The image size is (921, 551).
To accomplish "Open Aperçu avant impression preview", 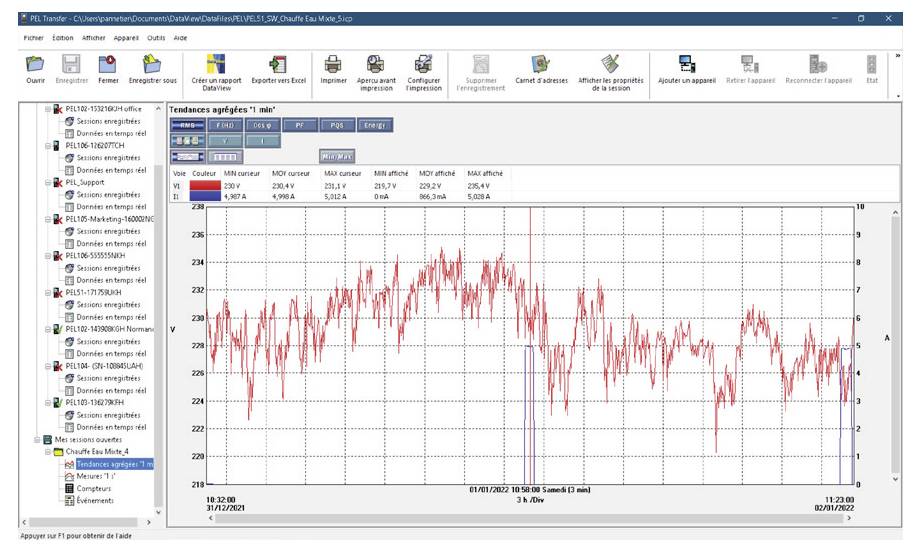I will [x=376, y=65].
